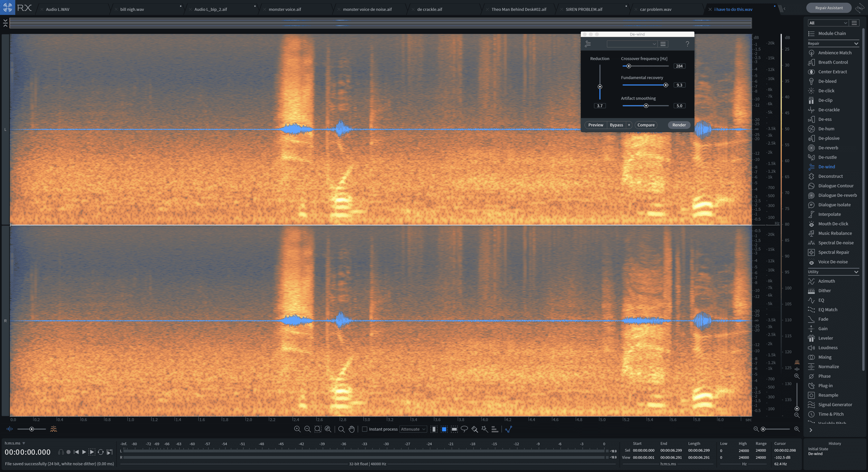Open the Attenuate mode dropdown
Image resolution: width=868 pixels, height=472 pixels.
tap(413, 429)
